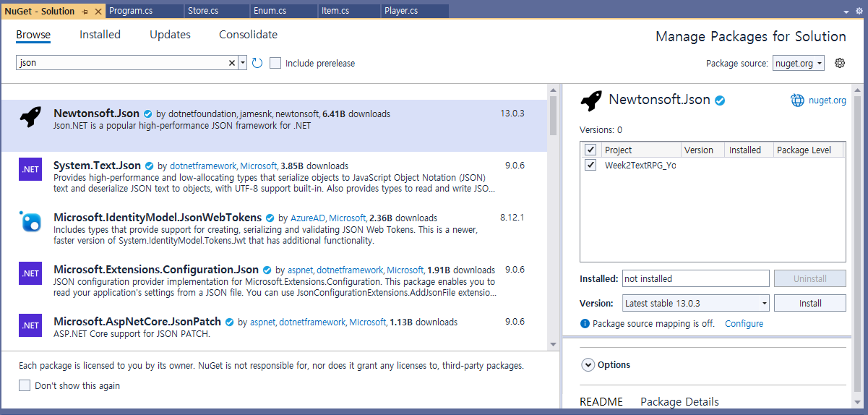Click the globe icon next to nuget.org
Screen dimensions: 868x415
point(797,100)
